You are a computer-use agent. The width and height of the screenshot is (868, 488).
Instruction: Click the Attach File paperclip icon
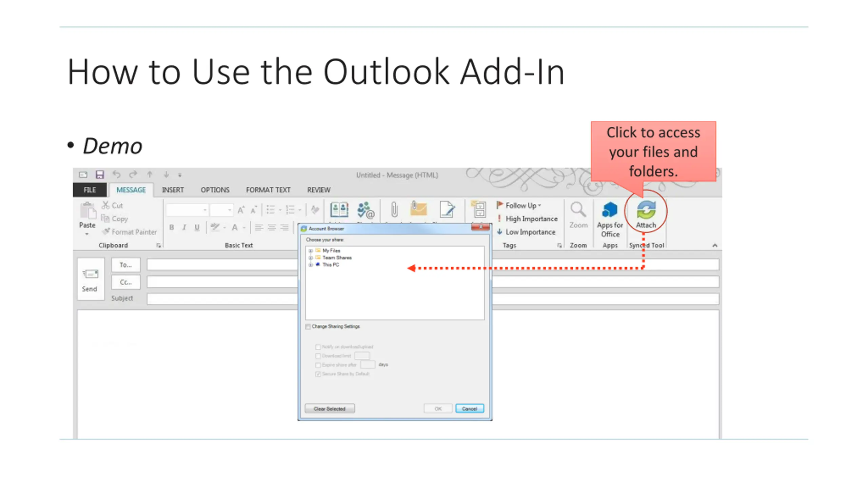coord(394,209)
